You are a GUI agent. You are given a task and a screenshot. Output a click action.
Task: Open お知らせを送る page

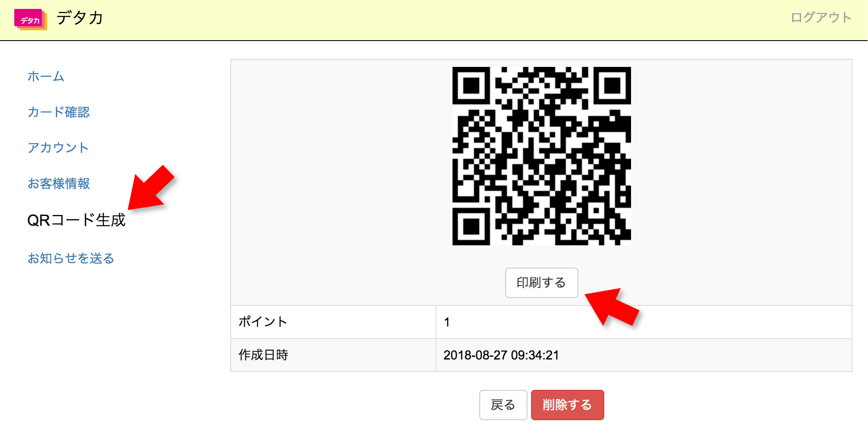[71, 258]
